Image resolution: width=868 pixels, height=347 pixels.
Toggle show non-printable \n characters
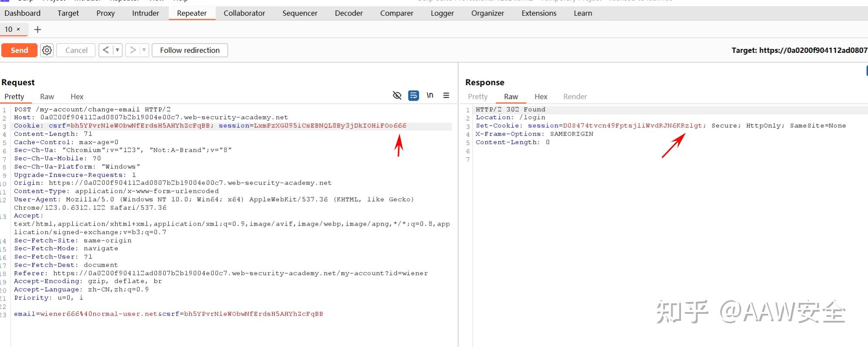[x=430, y=95]
